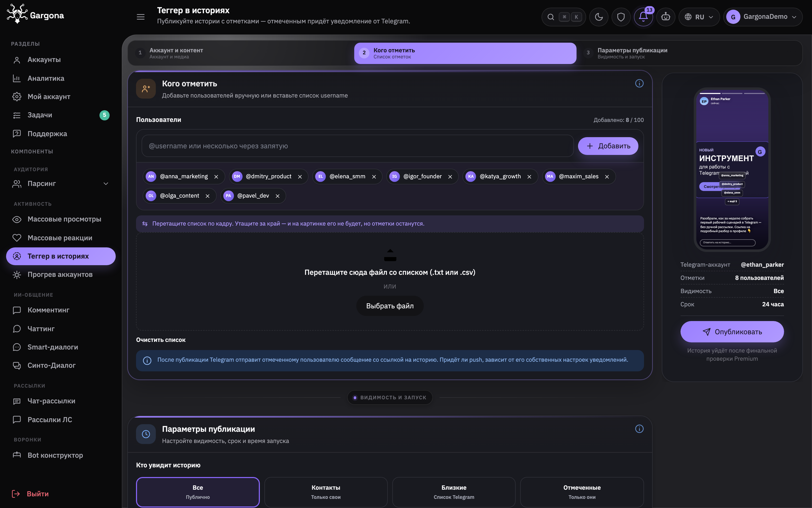
Task: Open the GargonaDemo account dropdown
Action: click(763, 17)
